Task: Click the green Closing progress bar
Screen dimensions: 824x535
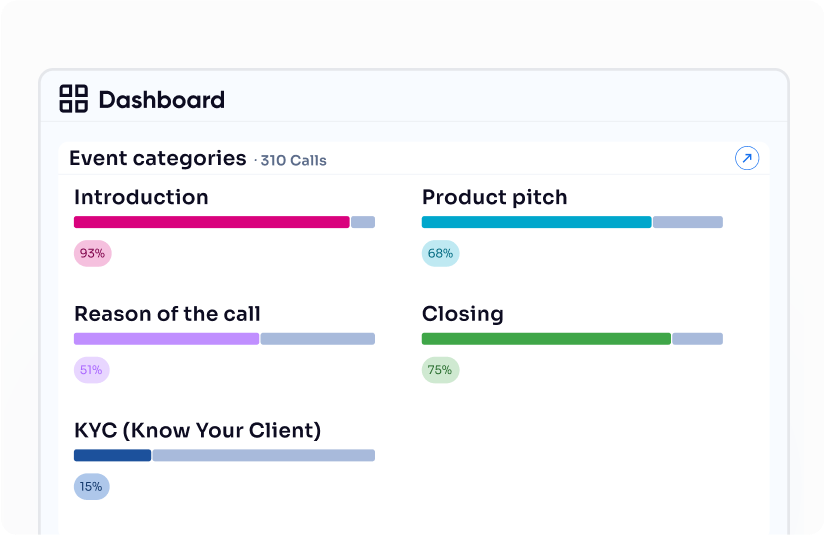Action: pyautogui.click(x=546, y=339)
